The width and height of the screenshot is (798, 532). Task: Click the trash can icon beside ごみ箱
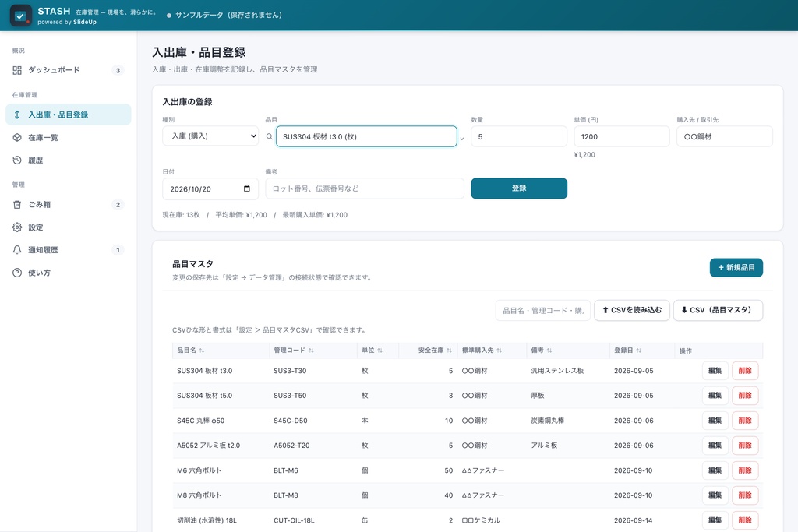17,204
